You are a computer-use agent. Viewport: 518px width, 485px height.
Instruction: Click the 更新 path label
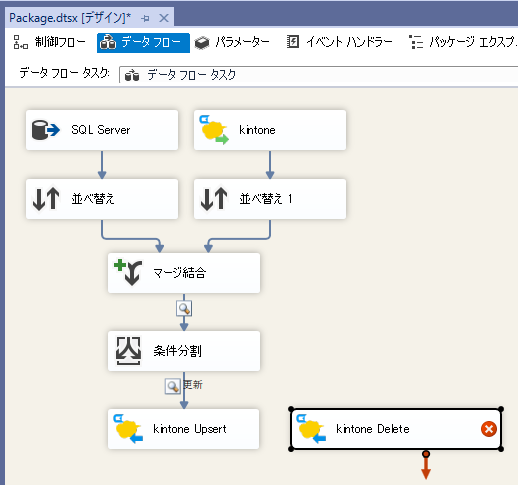click(193, 385)
